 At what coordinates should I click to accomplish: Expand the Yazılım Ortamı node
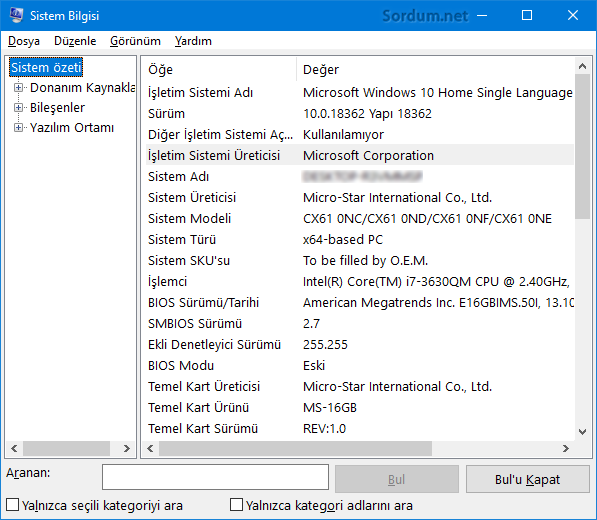[18, 128]
